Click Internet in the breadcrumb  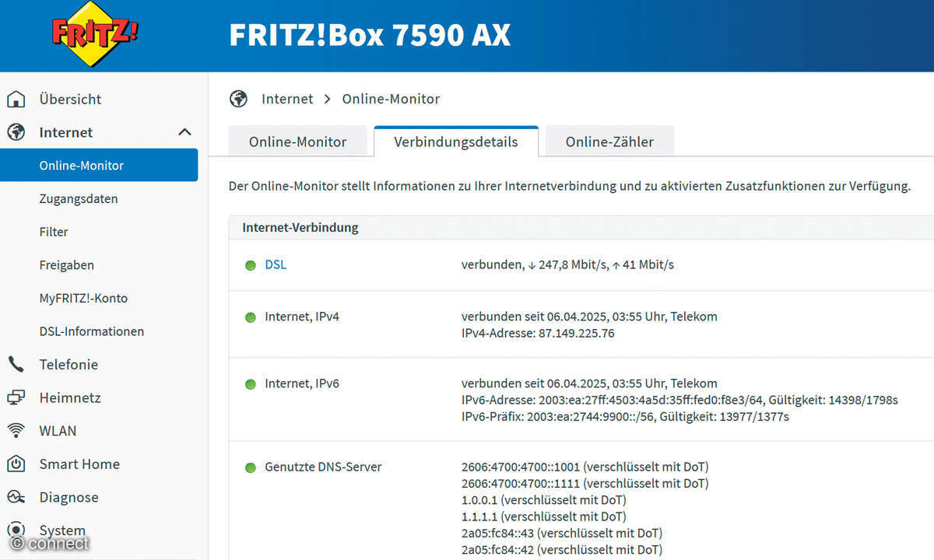click(287, 99)
